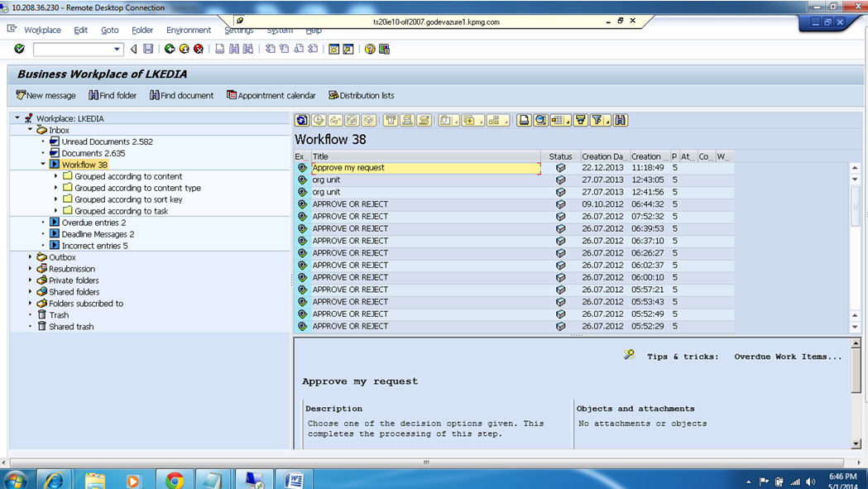Open the Distribution lists icon
The height and width of the screenshot is (489, 868).
coord(362,94)
